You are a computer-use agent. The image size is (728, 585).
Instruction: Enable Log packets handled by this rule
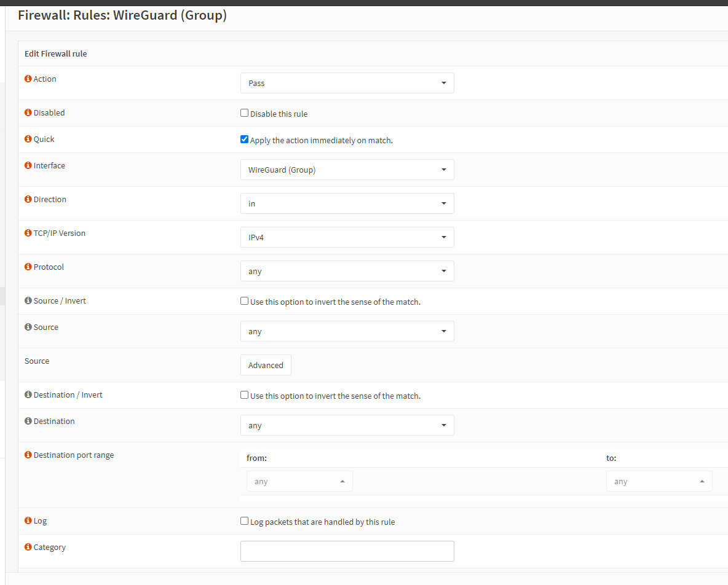coord(244,521)
